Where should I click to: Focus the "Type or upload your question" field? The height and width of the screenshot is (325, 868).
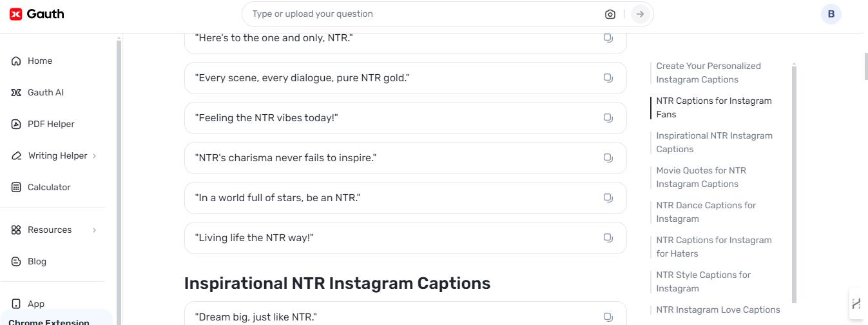(422, 14)
